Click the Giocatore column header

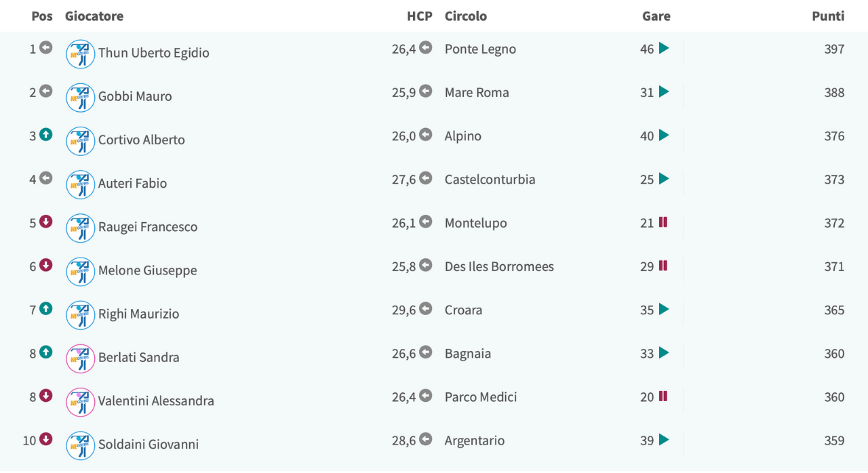coord(94,16)
